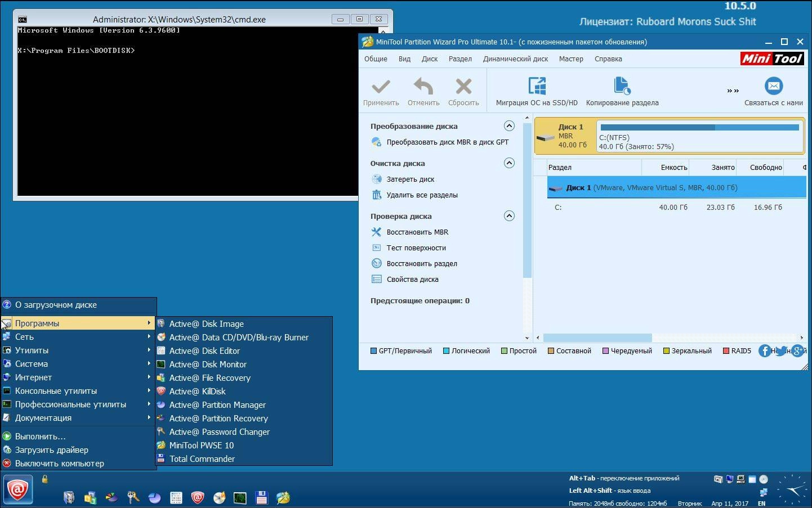Choose Загрузить драйвер from start menu
Image resolution: width=812 pixels, height=508 pixels.
79,449
